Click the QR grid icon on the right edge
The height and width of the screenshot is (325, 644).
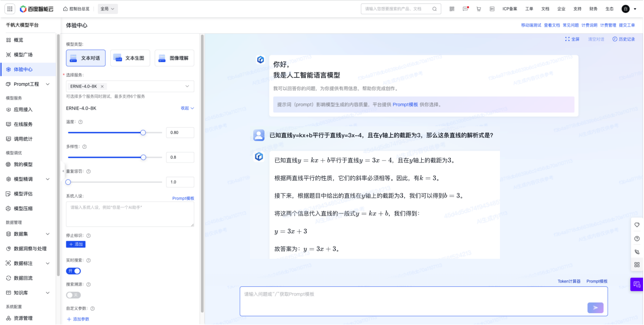click(x=637, y=264)
